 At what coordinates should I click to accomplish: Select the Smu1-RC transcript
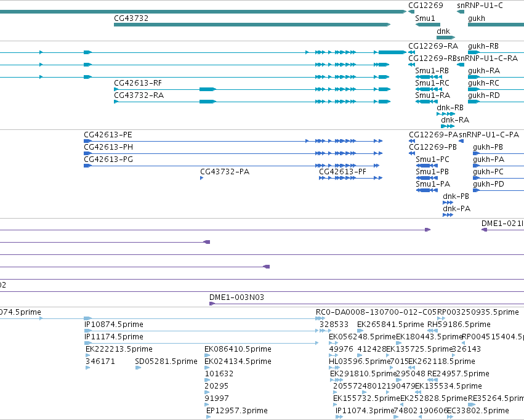(432, 83)
